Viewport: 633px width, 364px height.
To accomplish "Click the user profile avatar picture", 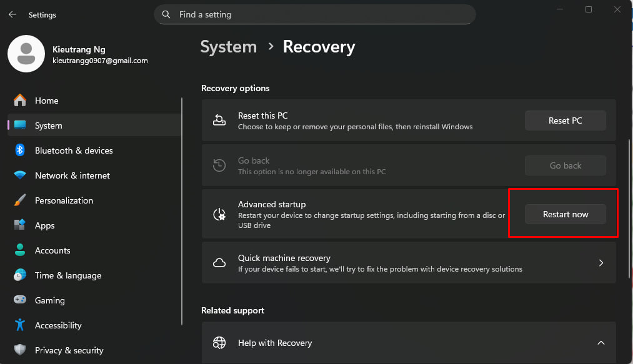I will pyautogui.click(x=26, y=54).
